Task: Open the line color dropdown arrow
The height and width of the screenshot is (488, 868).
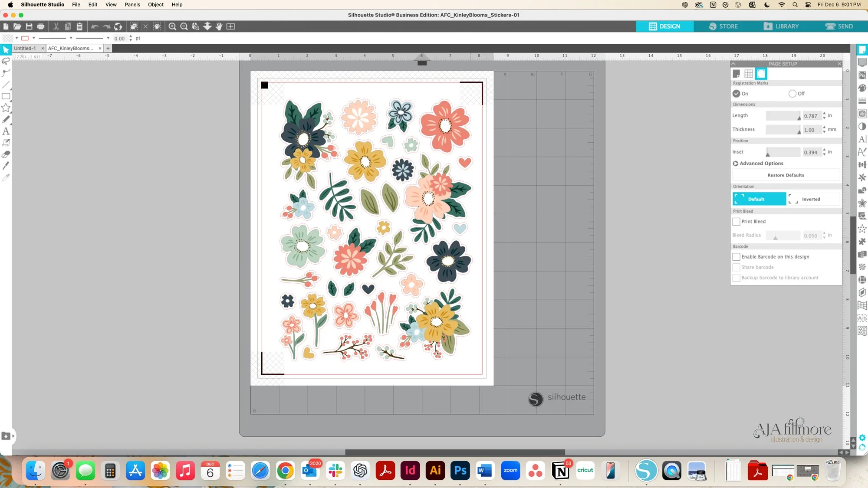Action: tap(34, 38)
